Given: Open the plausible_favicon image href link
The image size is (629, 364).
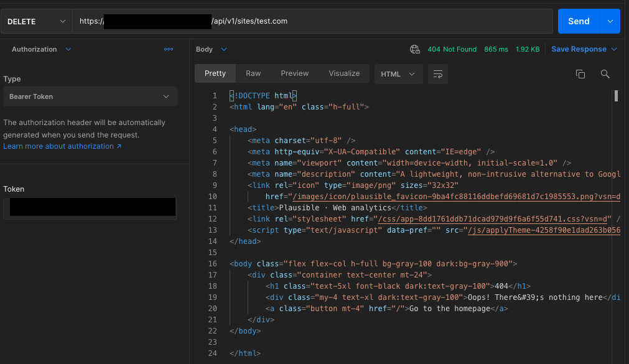Looking at the screenshot, I should point(456,197).
